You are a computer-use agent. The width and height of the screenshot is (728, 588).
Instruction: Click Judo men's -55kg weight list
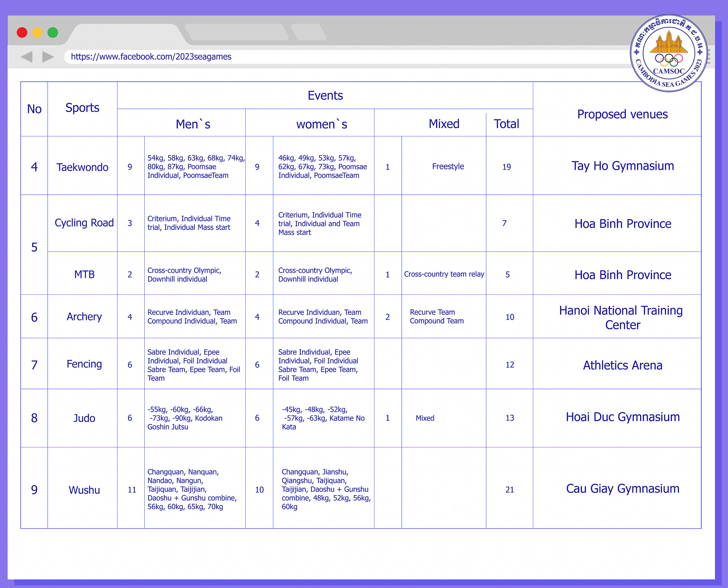185,418
